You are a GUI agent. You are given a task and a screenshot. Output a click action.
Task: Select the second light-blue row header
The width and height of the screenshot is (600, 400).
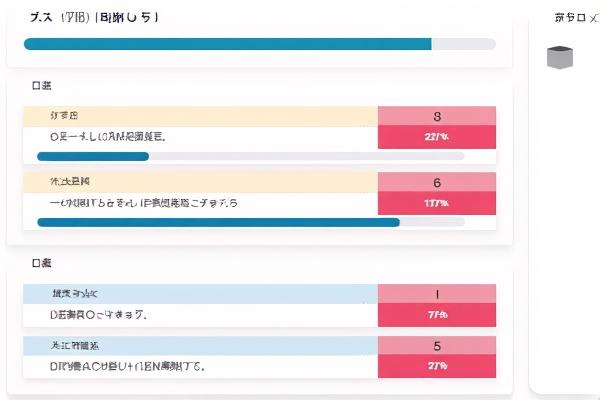pos(200,346)
